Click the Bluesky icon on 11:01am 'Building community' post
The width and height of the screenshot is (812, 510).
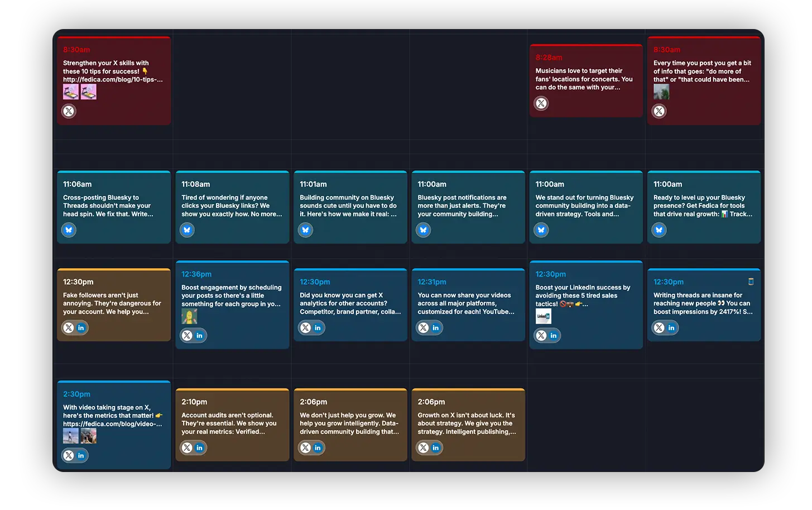[305, 230]
